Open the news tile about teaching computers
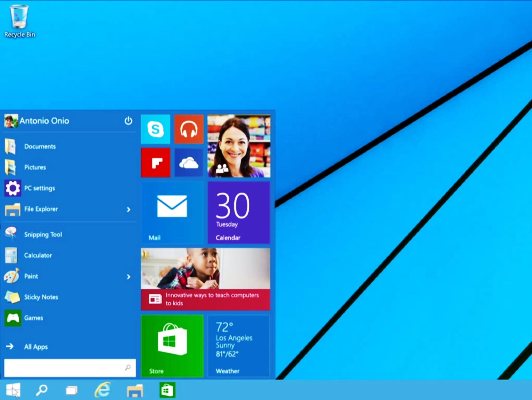 (x=206, y=279)
